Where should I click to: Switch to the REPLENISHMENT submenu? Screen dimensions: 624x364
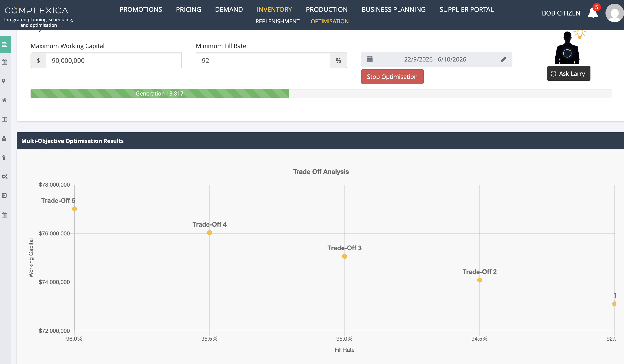tap(277, 21)
